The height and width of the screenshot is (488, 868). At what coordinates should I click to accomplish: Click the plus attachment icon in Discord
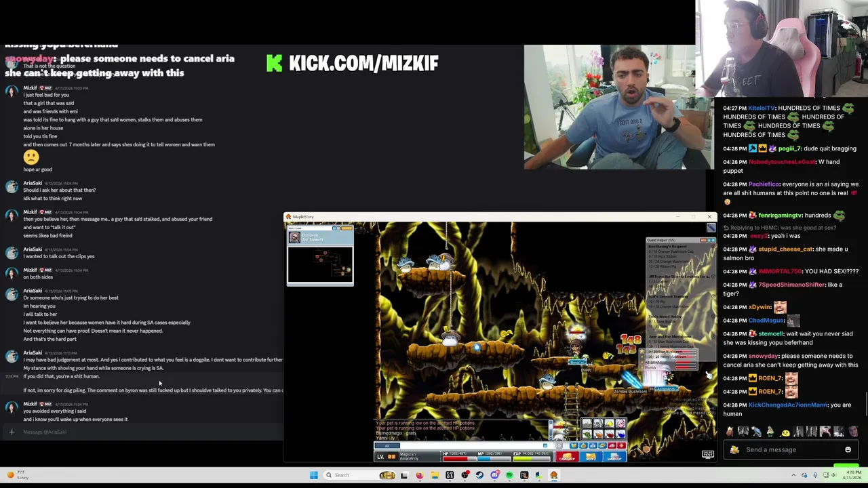[x=11, y=432]
